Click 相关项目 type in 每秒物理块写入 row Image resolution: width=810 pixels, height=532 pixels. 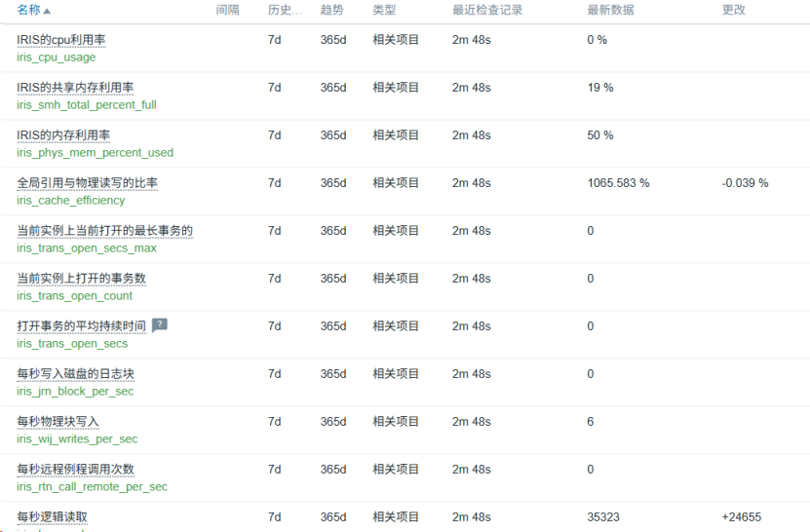(x=396, y=422)
